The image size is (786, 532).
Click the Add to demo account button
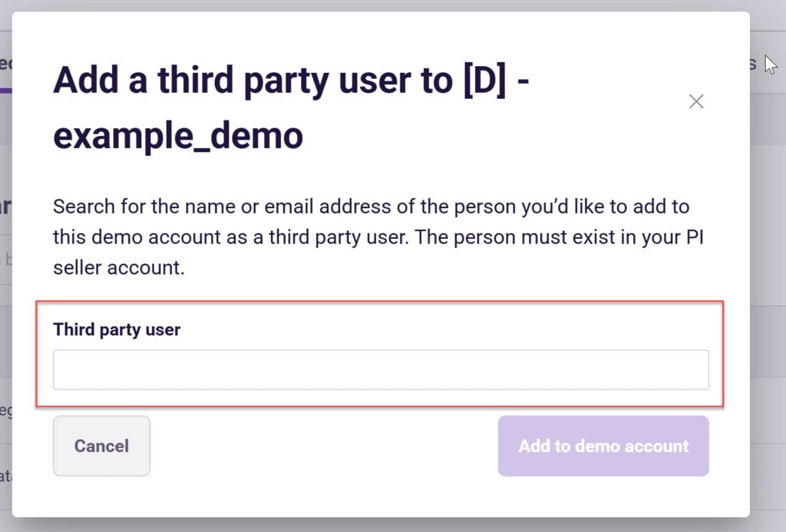click(x=603, y=446)
